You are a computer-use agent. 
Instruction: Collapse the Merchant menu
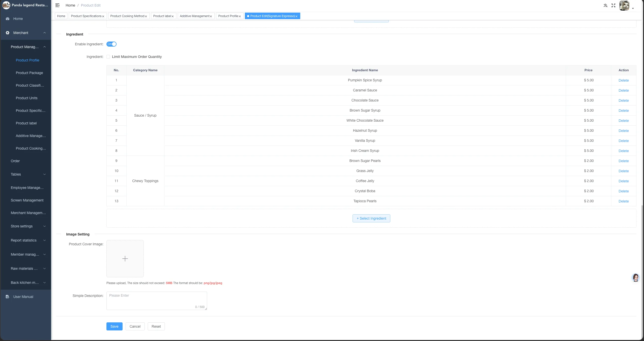45,33
